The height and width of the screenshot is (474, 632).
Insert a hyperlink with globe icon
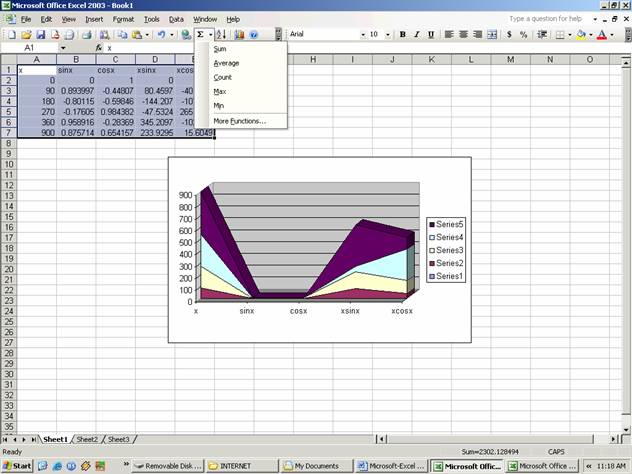[x=185, y=35]
